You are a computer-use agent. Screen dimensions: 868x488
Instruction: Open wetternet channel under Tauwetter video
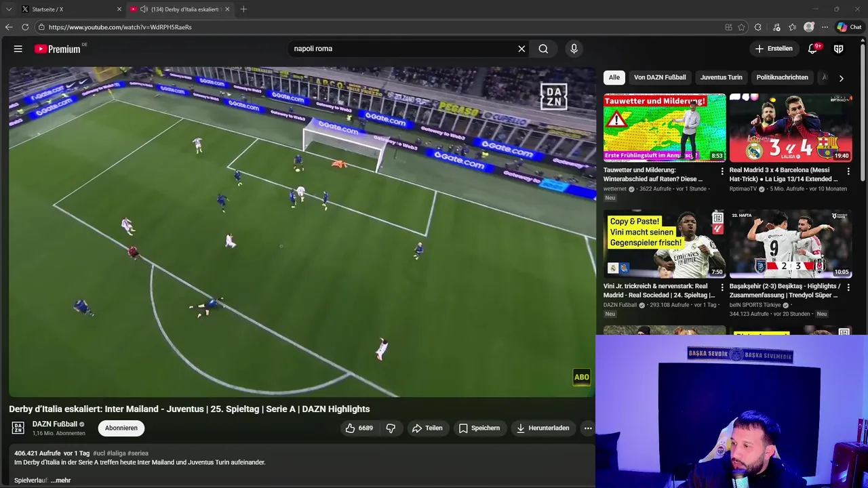616,189
